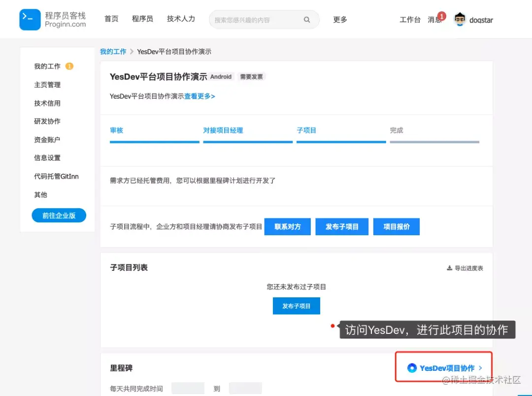Open the 更多 dropdown menu

tap(340, 20)
